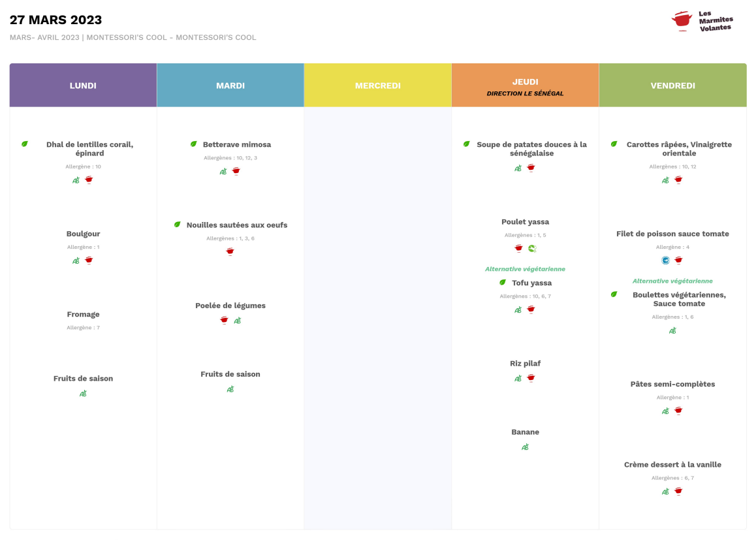756x540 pixels.
Task: Click the Dhal de lentilles corail dish title
Action: coord(89,149)
